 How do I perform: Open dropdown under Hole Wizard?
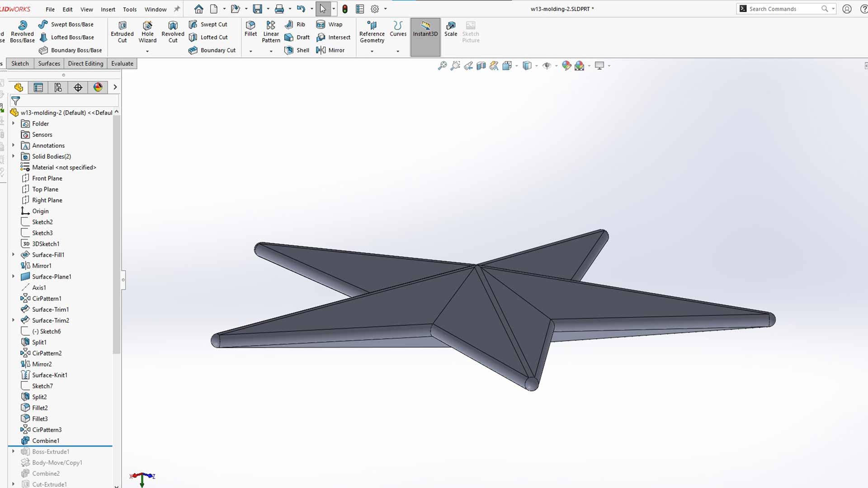pos(147,51)
